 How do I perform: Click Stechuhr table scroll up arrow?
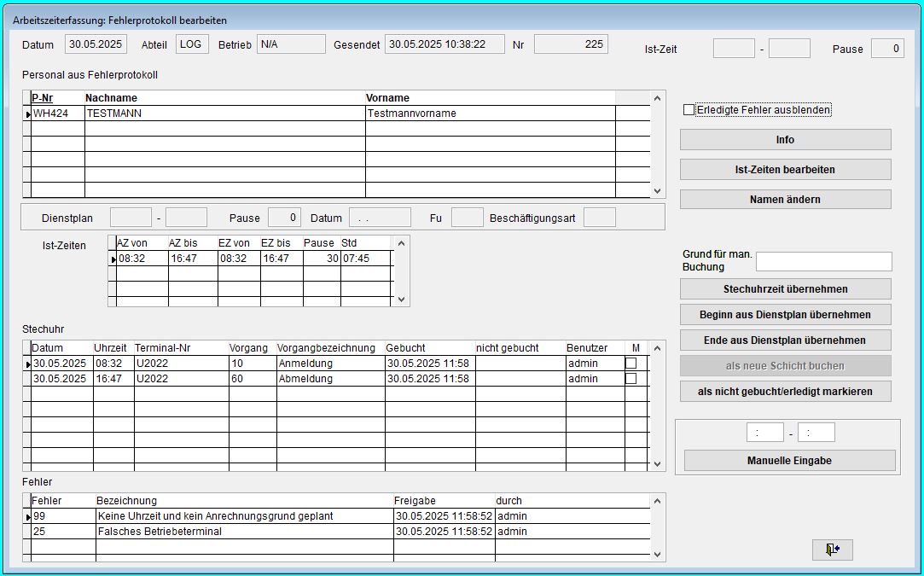[x=658, y=347]
